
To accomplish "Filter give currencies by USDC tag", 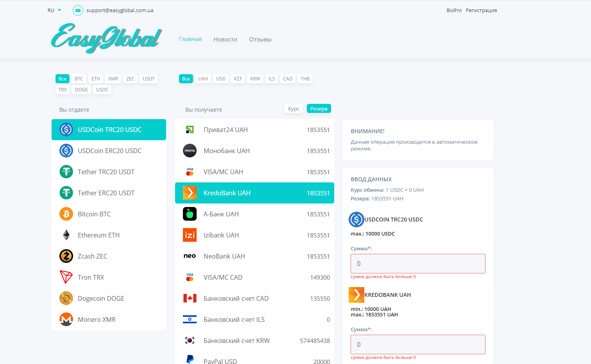I will pyautogui.click(x=102, y=89).
